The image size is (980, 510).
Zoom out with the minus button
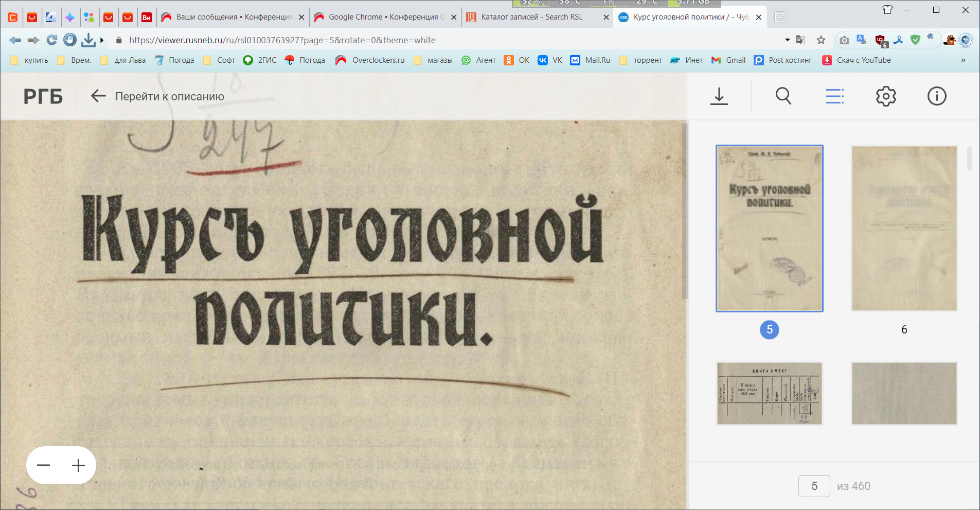(44, 466)
